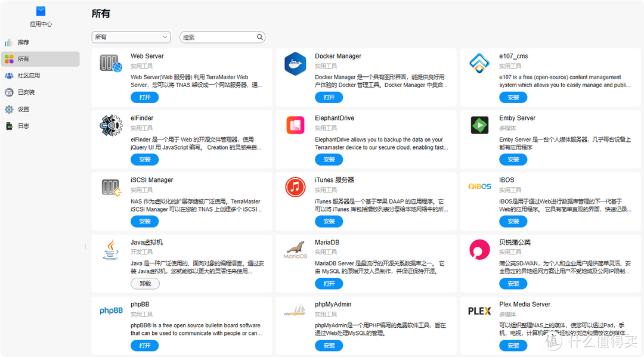Click the MariaDB title text
644x357 pixels.
(327, 243)
